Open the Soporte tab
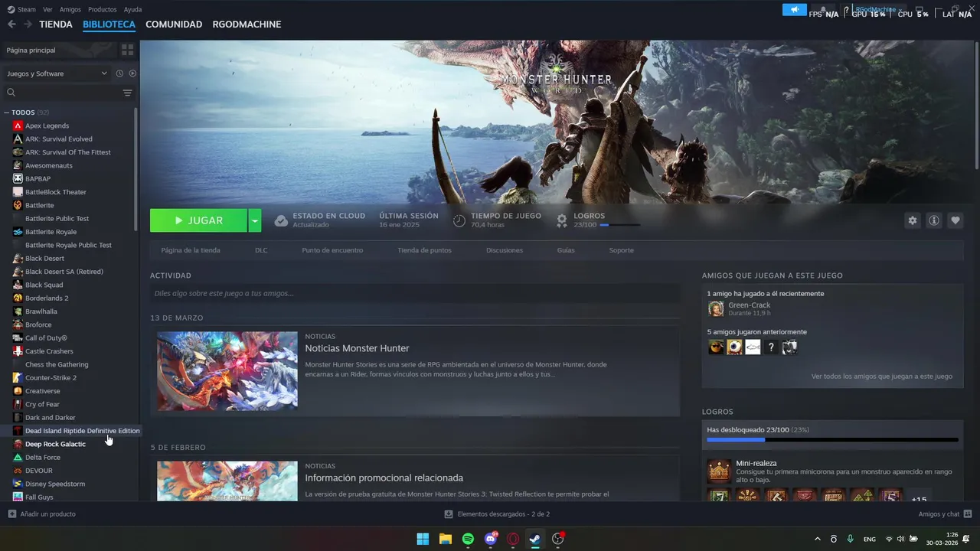Viewport: 980px width, 551px height. click(x=621, y=250)
